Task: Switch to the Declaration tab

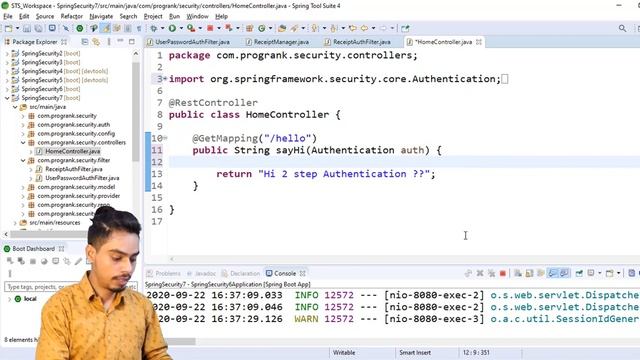Action: pos(240,273)
